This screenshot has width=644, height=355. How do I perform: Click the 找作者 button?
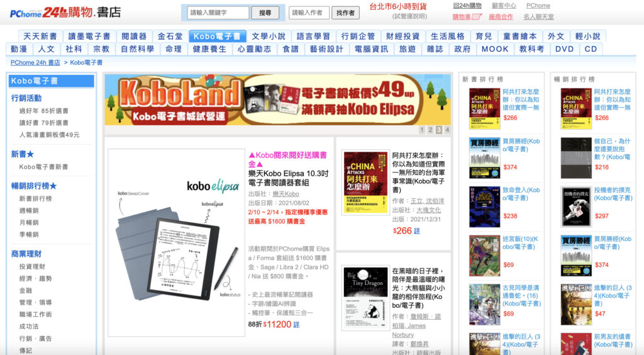(x=345, y=13)
